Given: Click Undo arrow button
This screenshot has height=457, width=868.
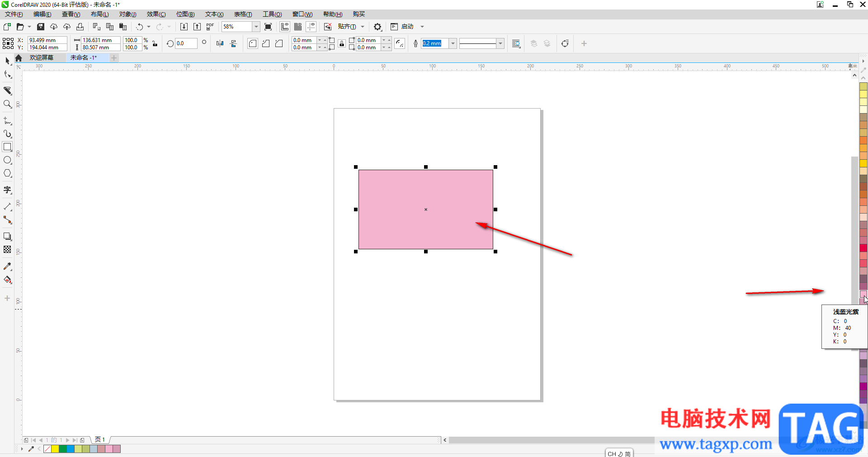Looking at the screenshot, I should [140, 27].
